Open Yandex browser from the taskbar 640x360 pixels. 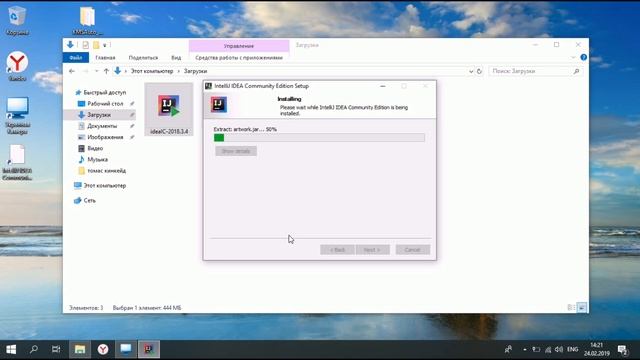pyautogui.click(x=103, y=349)
